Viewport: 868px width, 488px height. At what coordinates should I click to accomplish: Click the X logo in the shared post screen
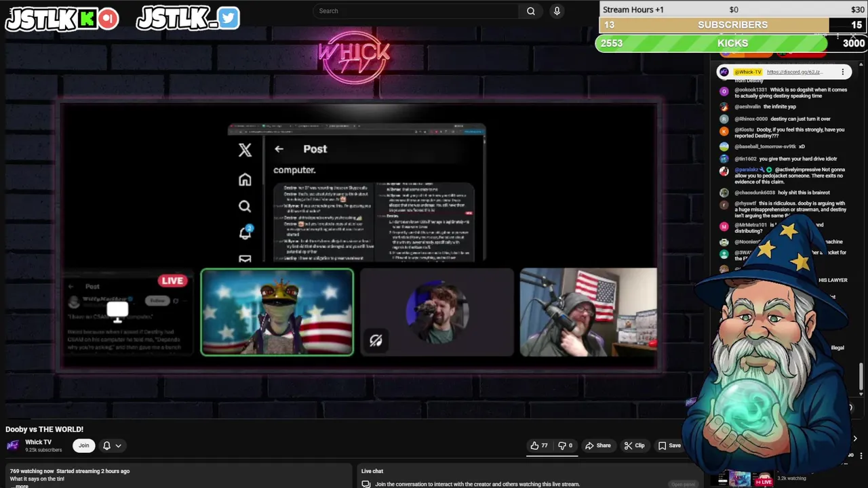[x=245, y=150]
